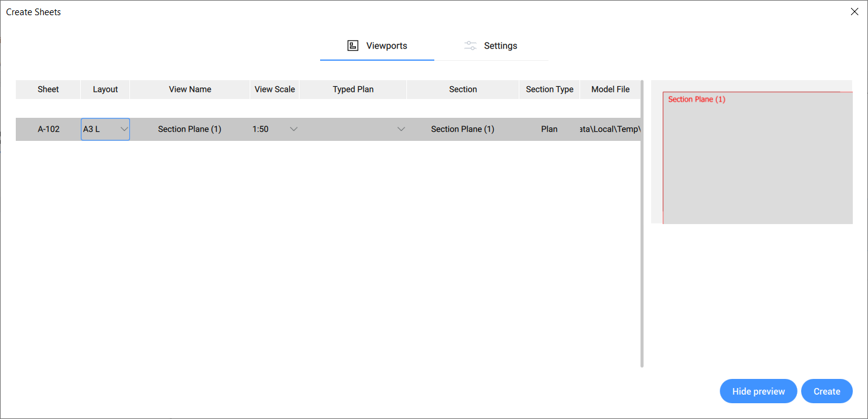Click the Typed Plan column header
The height and width of the screenshot is (419, 868).
[353, 89]
